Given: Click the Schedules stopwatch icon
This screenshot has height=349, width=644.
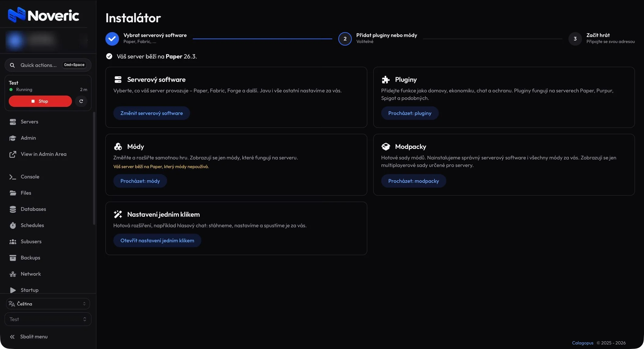Looking at the screenshot, I should 13,225.
